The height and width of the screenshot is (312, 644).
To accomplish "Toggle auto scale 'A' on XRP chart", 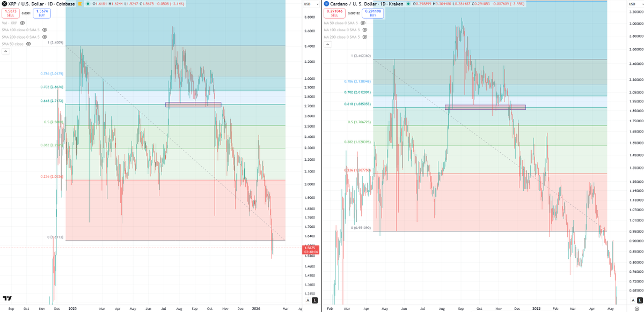I will tap(308, 300).
